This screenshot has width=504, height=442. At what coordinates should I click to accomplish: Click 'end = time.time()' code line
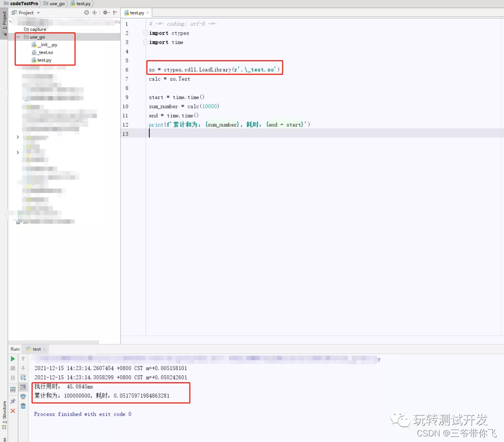click(x=174, y=115)
